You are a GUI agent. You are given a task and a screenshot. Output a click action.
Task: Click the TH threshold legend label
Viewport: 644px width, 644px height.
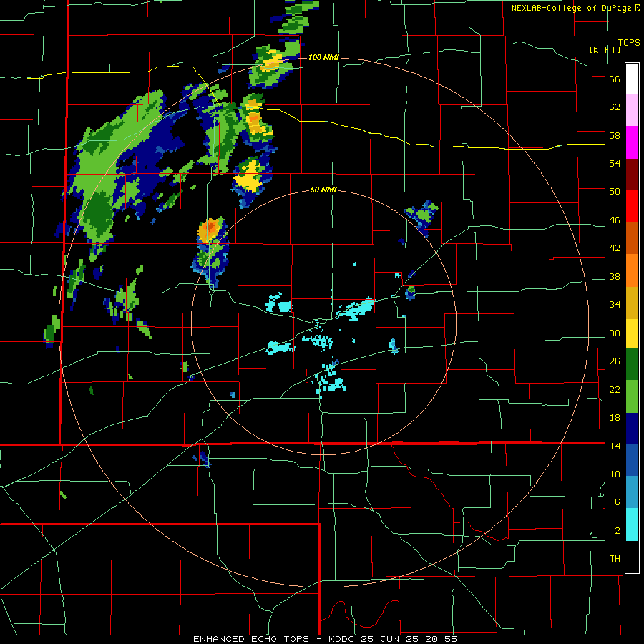[x=615, y=559]
